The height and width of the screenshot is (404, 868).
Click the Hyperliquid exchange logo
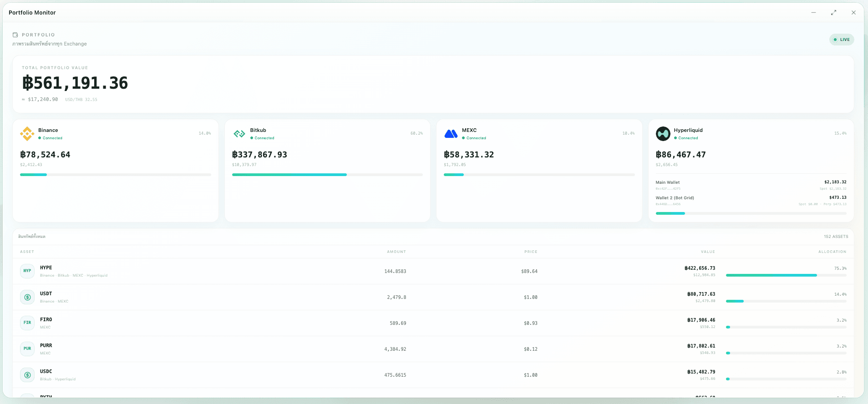pyautogui.click(x=663, y=134)
